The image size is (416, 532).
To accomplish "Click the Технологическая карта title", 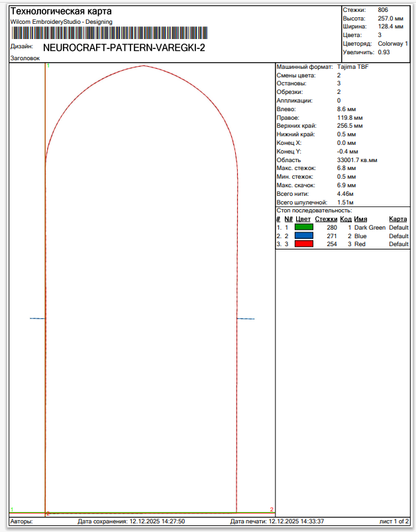I will (61, 12).
